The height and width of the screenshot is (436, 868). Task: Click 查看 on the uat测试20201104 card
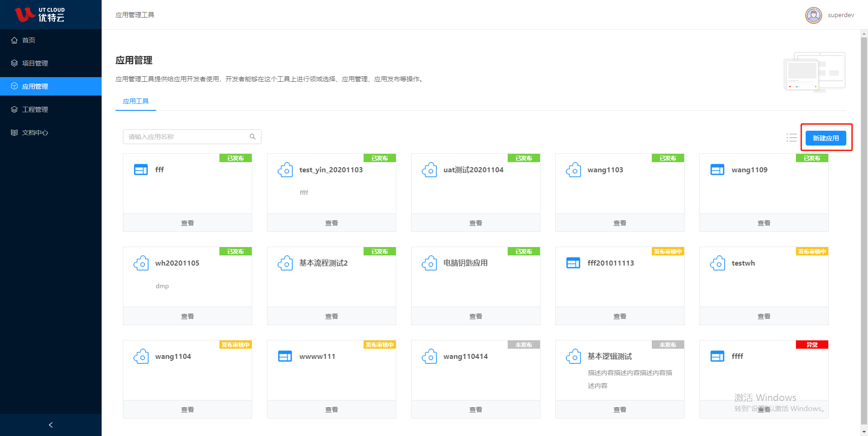click(476, 223)
